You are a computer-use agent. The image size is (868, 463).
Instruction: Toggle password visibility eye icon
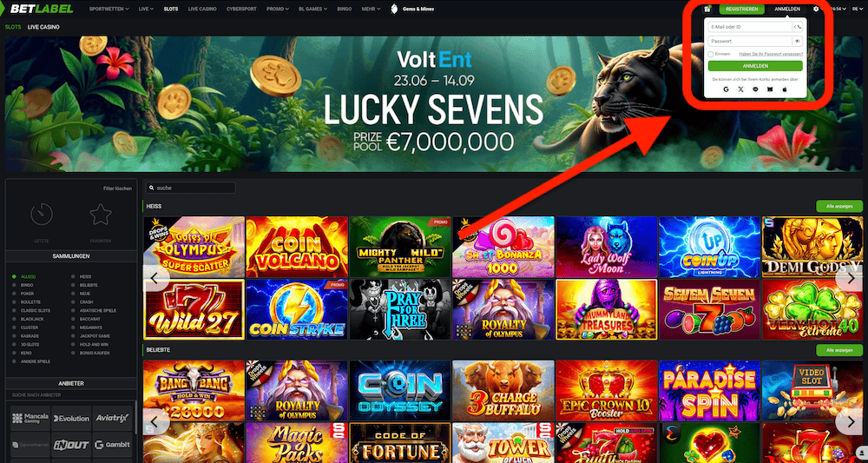coord(798,41)
